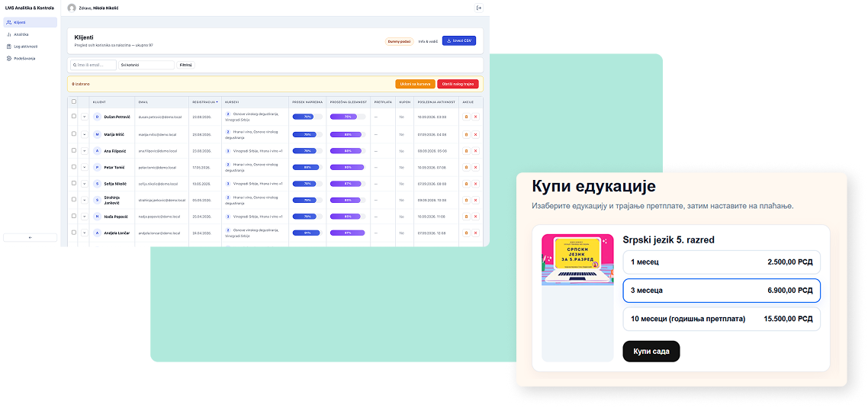Click orange remove-courses icon for Nađa Popović
The width and height of the screenshot is (868, 408).
466,217
